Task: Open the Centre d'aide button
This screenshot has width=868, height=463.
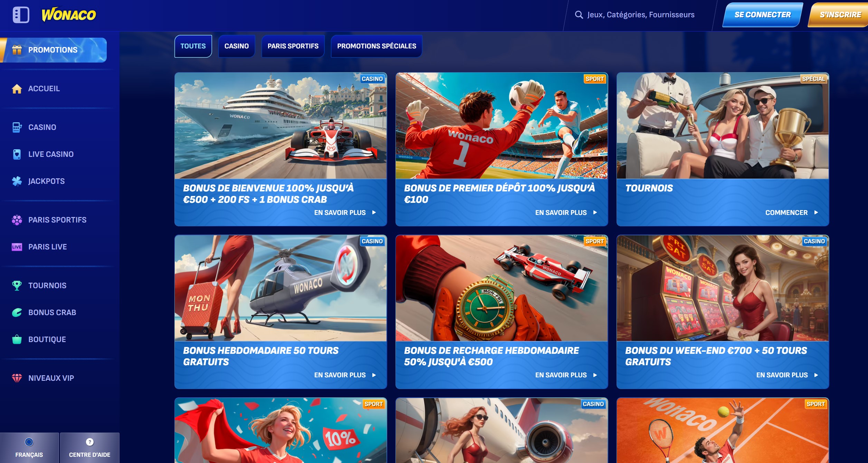Action: tap(90, 448)
